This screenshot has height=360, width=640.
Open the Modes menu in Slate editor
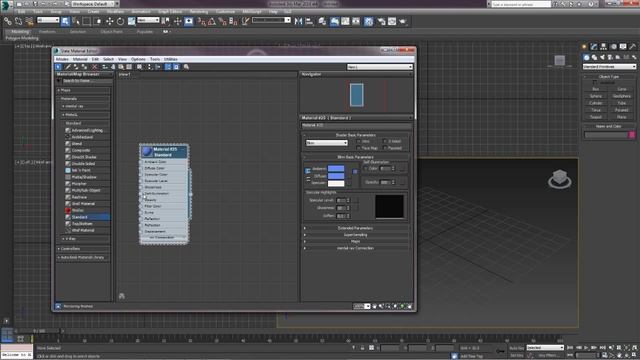(62, 59)
